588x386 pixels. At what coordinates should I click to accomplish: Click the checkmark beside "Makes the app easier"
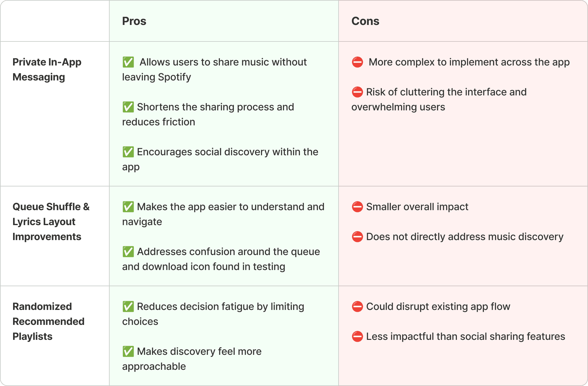click(x=128, y=207)
